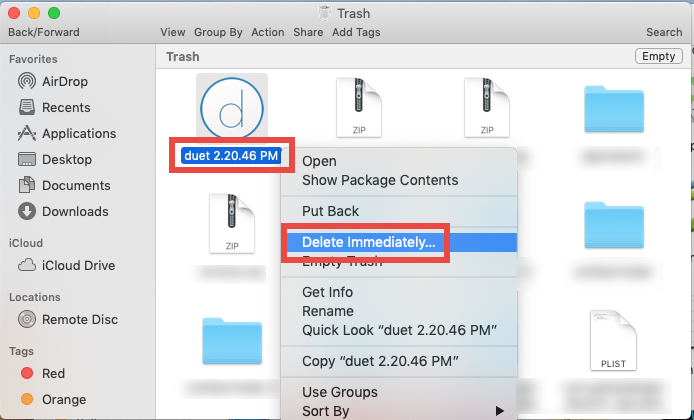Click the green zoom window button
The height and width of the screenshot is (420, 694).
[54, 13]
